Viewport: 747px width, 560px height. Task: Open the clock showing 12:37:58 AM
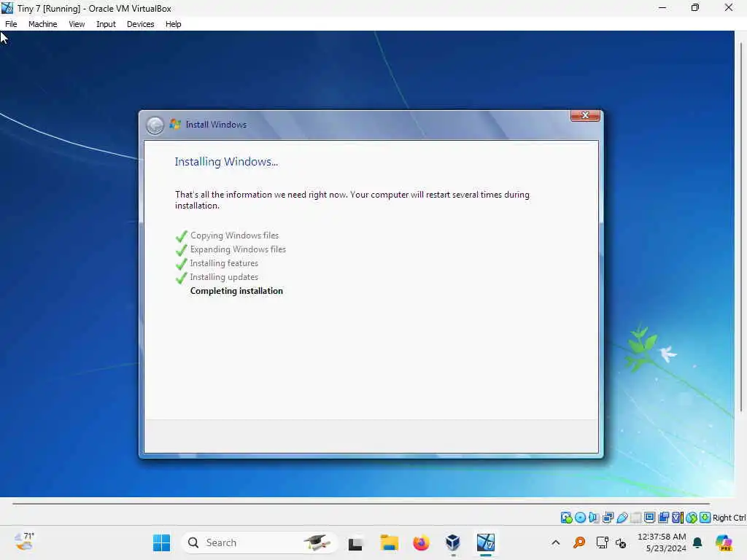[x=662, y=542]
